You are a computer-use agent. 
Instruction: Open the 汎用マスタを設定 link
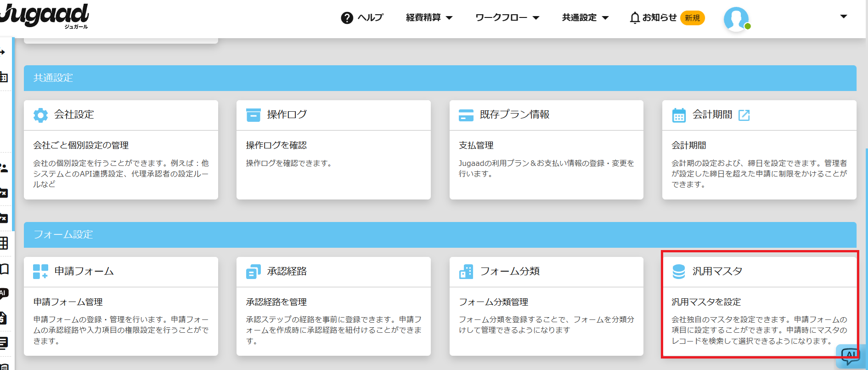(x=706, y=302)
